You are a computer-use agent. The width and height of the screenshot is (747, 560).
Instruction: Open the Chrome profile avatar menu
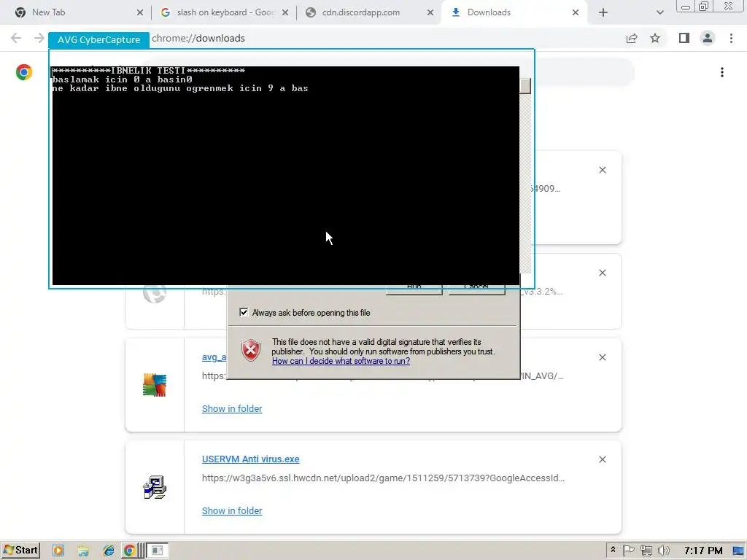coord(708,38)
